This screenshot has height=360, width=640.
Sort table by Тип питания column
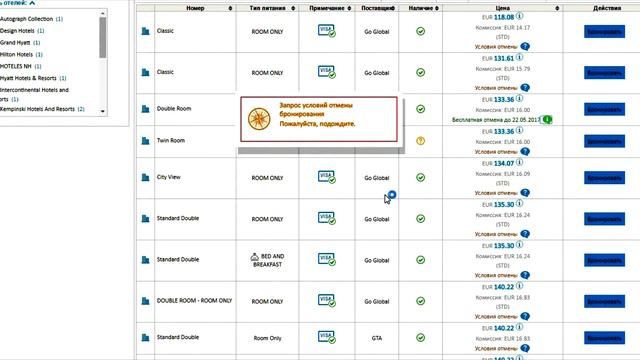[x=293, y=8]
